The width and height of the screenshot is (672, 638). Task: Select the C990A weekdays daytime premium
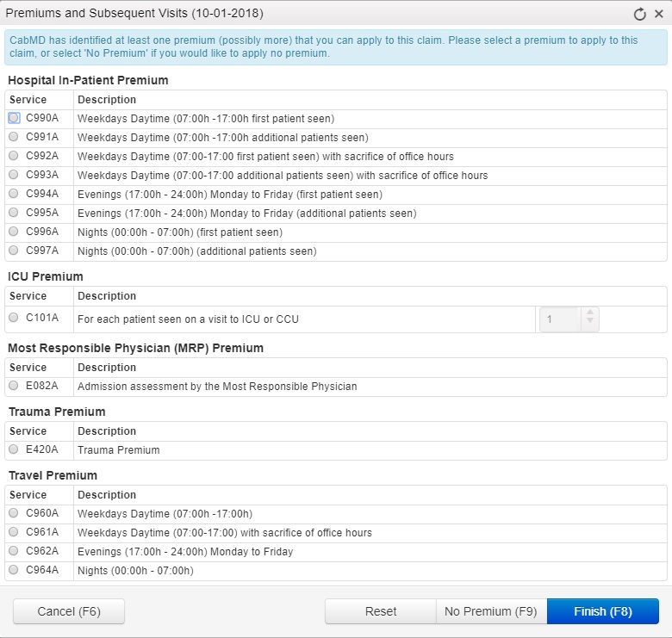14,118
